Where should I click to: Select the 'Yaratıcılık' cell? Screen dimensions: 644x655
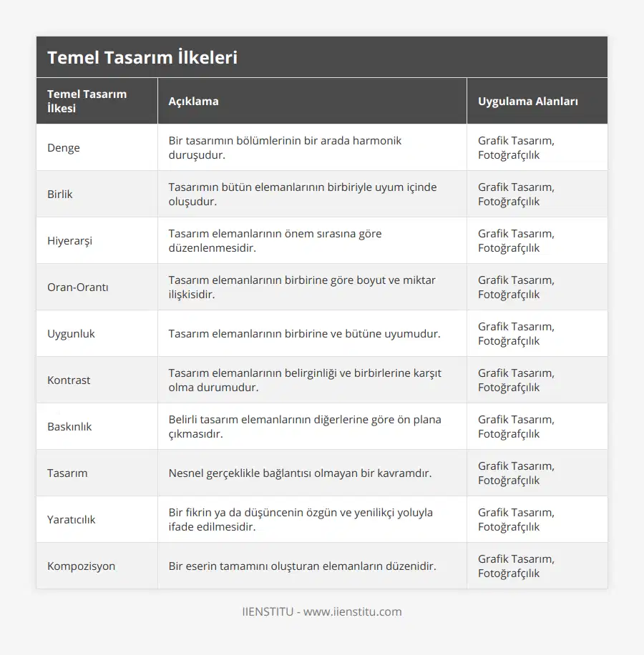point(71,520)
